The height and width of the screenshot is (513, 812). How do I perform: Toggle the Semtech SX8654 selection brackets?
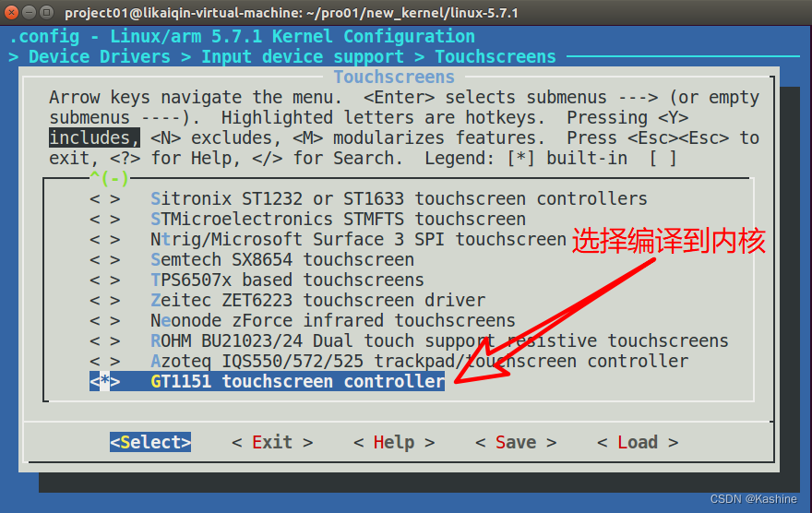(x=104, y=260)
